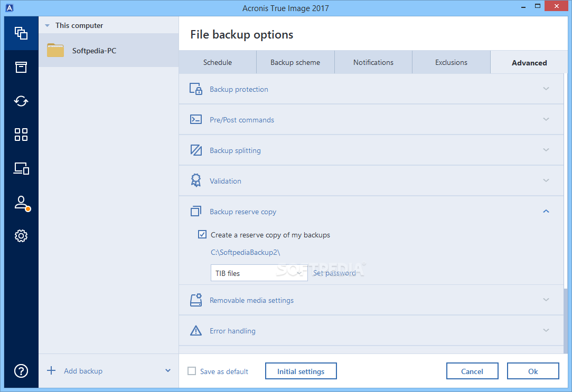
Task: Confirm with the Ok button
Action: tap(533, 371)
